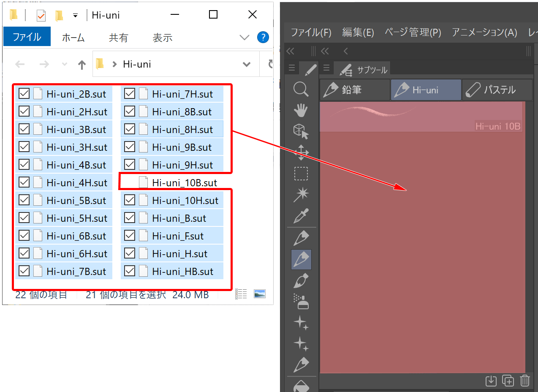538x392 pixels.
Task: Select sparkle tool directly above bottom pen-nib icon
Action: click(301, 343)
